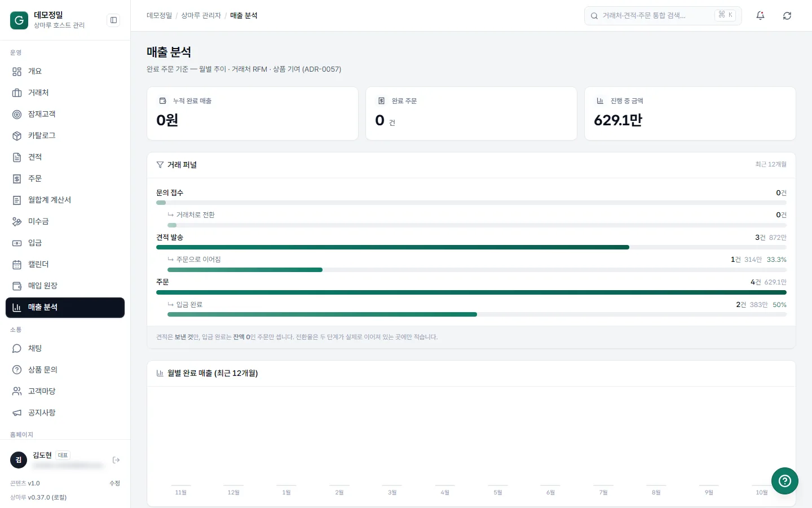812x508 pixels.
Task: Click the refresh icon in top bar
Action: pyautogui.click(x=787, y=16)
